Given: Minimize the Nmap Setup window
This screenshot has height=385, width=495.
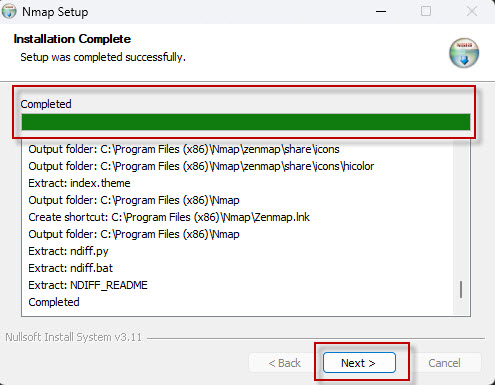Looking at the screenshot, I should [x=381, y=12].
